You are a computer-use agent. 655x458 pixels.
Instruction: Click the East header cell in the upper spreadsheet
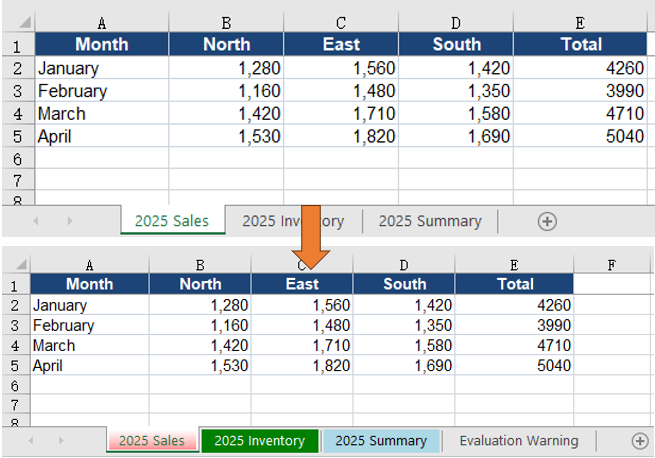(341, 44)
